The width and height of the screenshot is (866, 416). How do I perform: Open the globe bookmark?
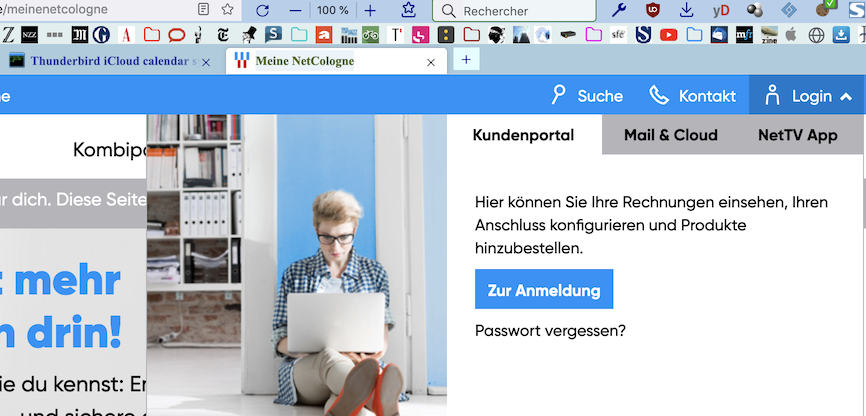click(x=816, y=35)
